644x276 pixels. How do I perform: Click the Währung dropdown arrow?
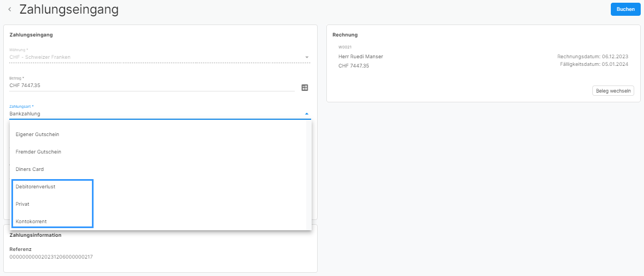[x=306, y=57]
